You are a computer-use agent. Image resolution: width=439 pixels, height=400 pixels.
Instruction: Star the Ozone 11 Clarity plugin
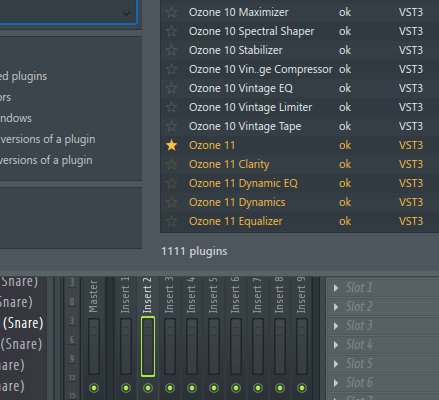tap(172, 164)
